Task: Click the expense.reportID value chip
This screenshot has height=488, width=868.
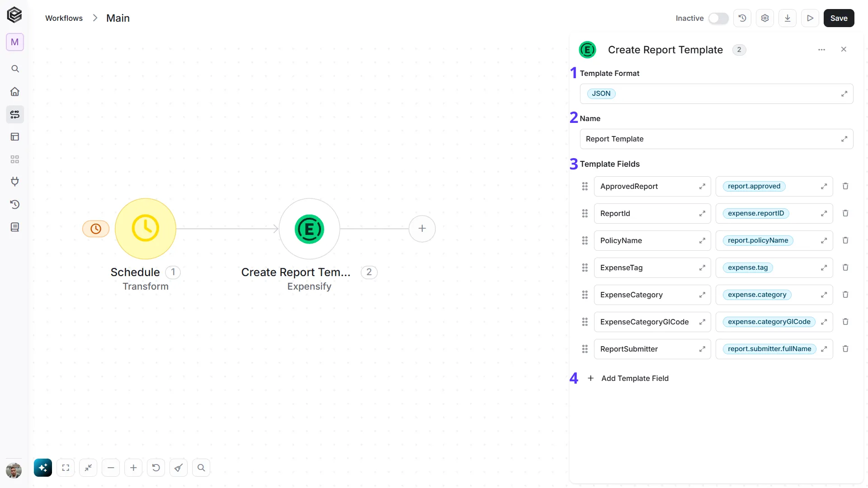Action: coord(756,213)
